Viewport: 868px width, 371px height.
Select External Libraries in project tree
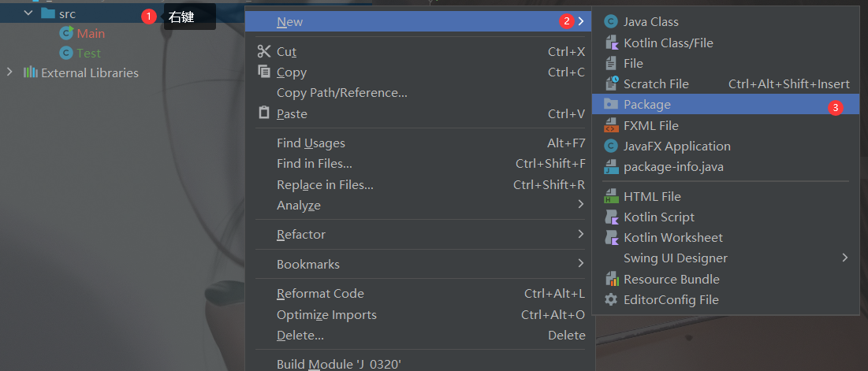pos(90,72)
